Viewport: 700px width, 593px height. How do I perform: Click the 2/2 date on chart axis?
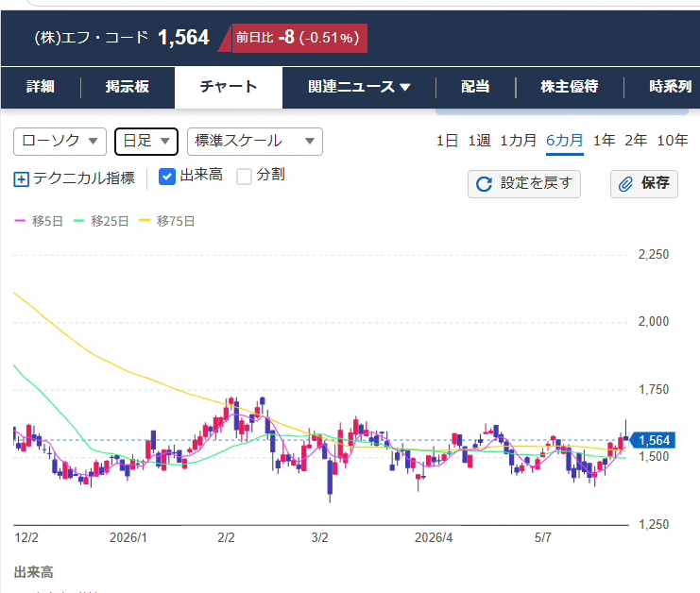(x=226, y=537)
